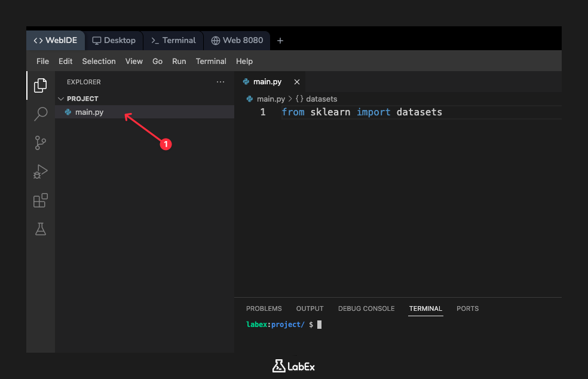Open the Extensions icon
The image size is (588, 379).
[40, 200]
